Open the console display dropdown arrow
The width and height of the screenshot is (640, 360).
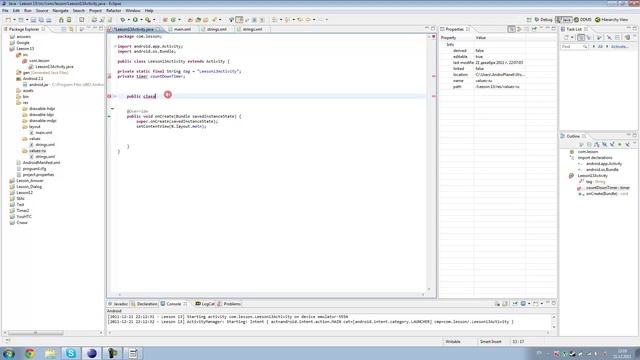pos(529,304)
